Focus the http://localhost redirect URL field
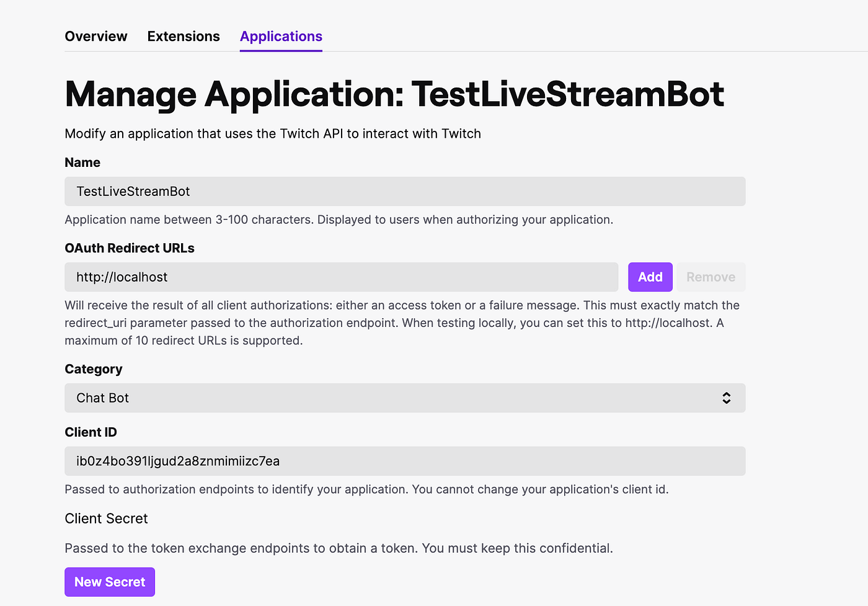This screenshot has height=606, width=868. (x=341, y=277)
